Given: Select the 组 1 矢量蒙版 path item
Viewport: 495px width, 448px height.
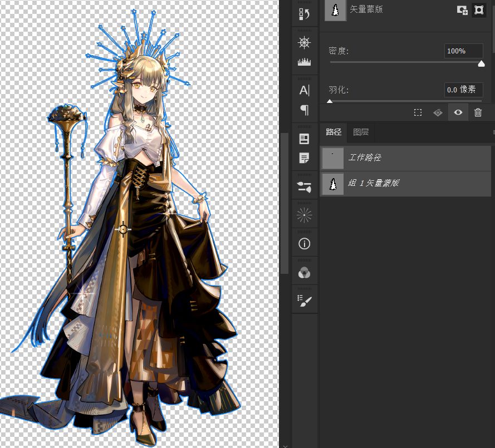Looking at the screenshot, I should click(x=405, y=184).
